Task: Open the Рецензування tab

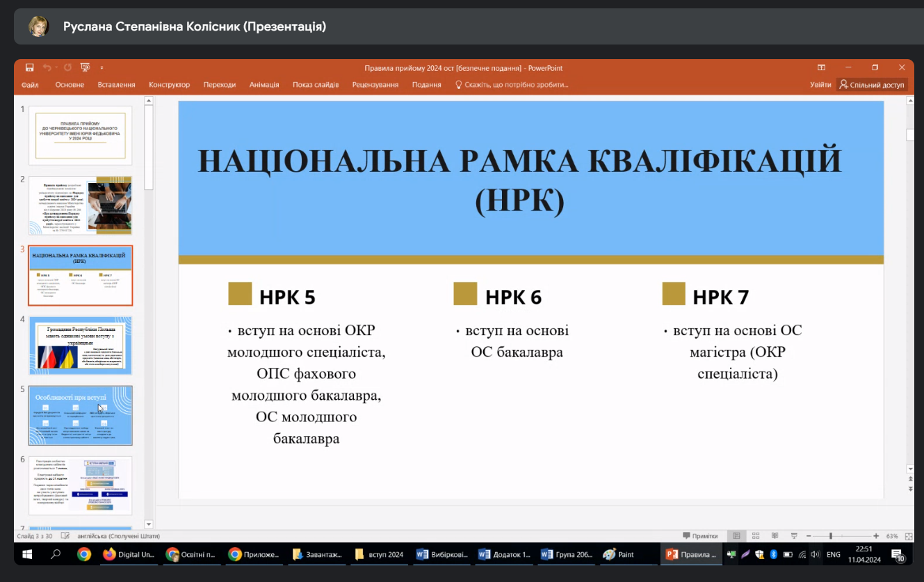Action: (375, 85)
